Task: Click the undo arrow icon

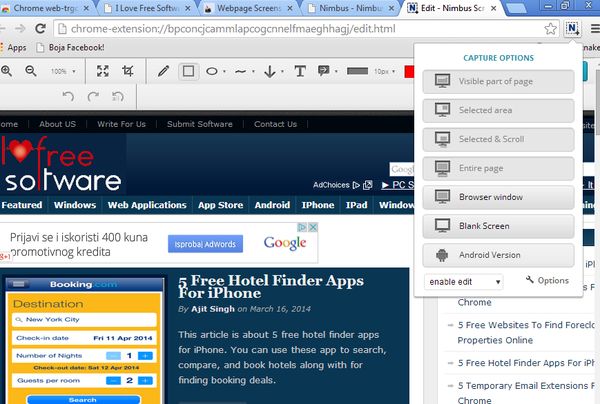Action: [68, 96]
